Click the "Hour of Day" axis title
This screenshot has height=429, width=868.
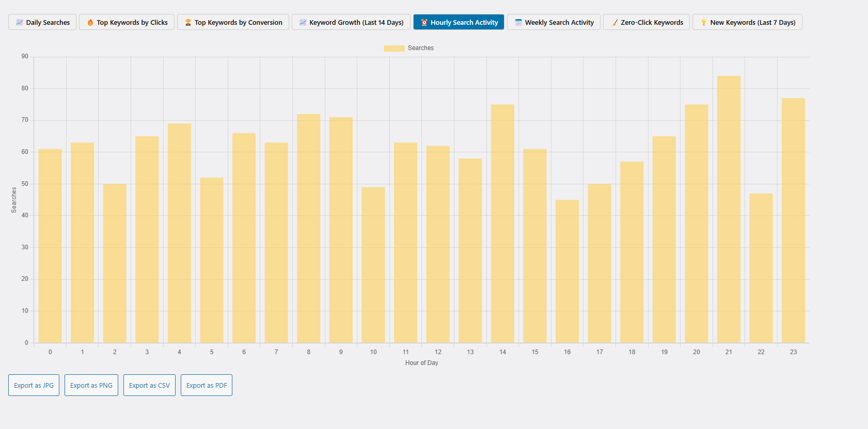422,363
